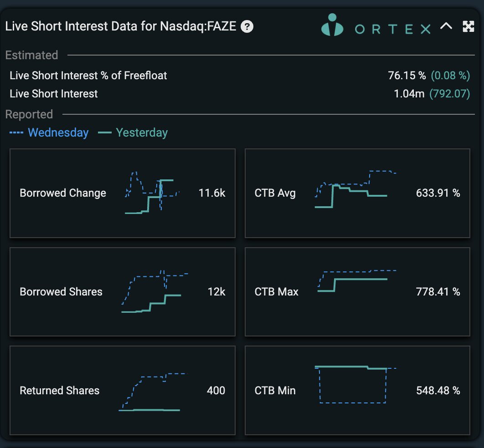The image size is (484, 448).
Task: Open the CTB Avg sparkline chart
Action: (355, 189)
